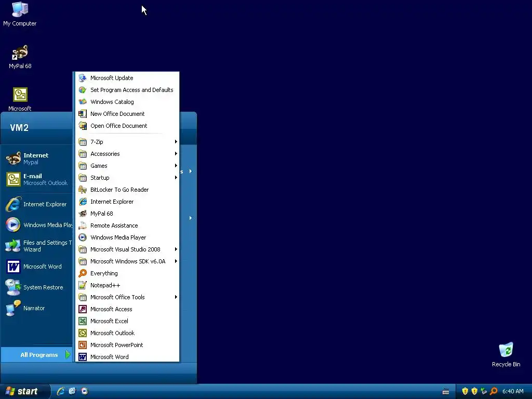
Task: Click the Set Program Access and Defaults icon
Action: [83, 90]
